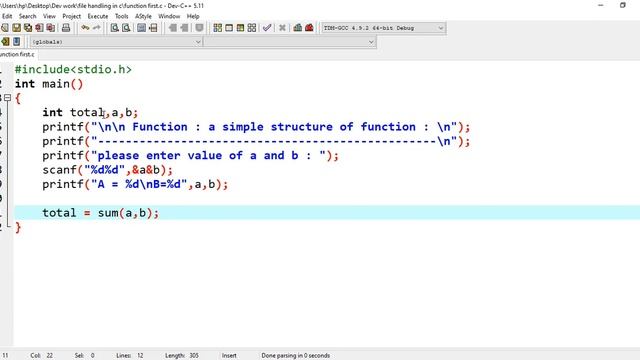Screen dimensions: 640x360
Task: Open the Help menu
Action: tap(193, 16)
